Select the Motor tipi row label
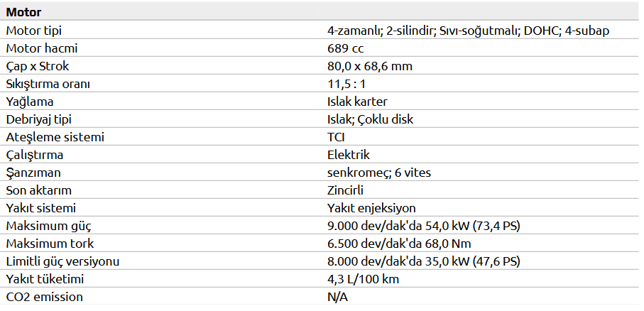Screen dimensions: 644x311 pyautogui.click(x=38, y=31)
